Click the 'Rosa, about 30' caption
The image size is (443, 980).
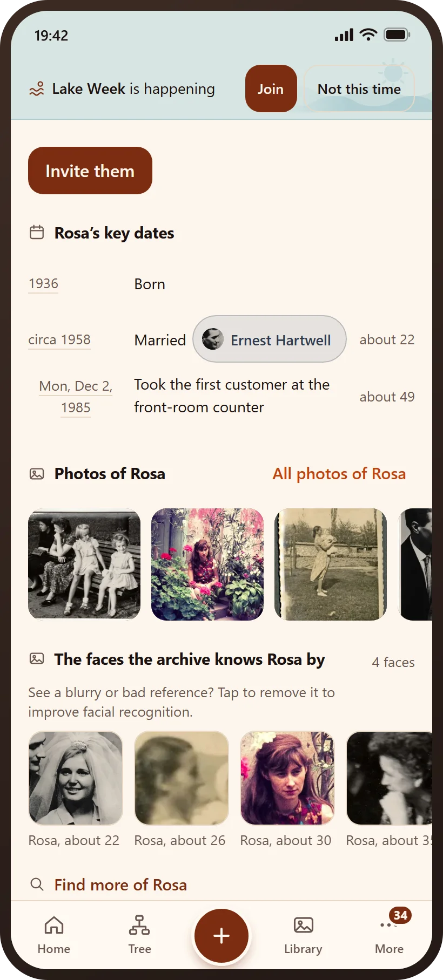pos(286,841)
